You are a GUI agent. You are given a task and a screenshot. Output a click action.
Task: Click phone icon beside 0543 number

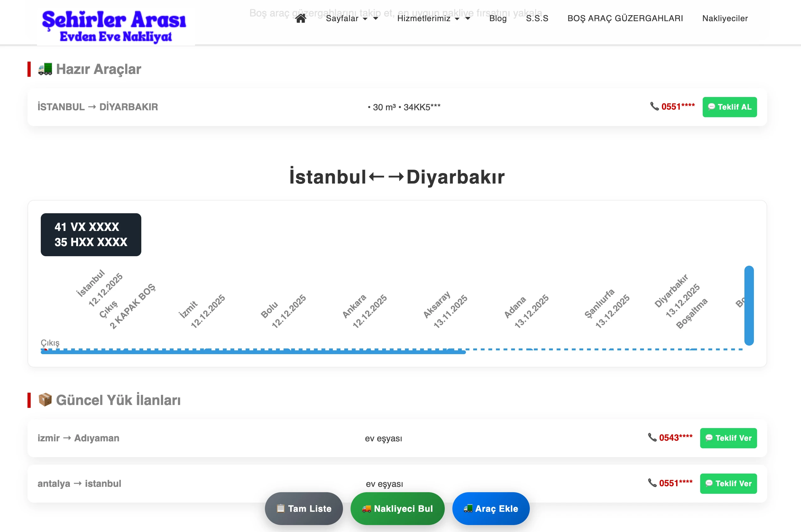(652, 437)
